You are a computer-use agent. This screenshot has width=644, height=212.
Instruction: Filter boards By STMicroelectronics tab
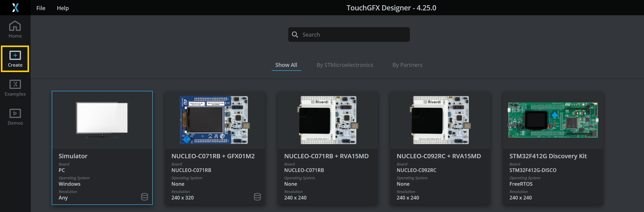345,65
